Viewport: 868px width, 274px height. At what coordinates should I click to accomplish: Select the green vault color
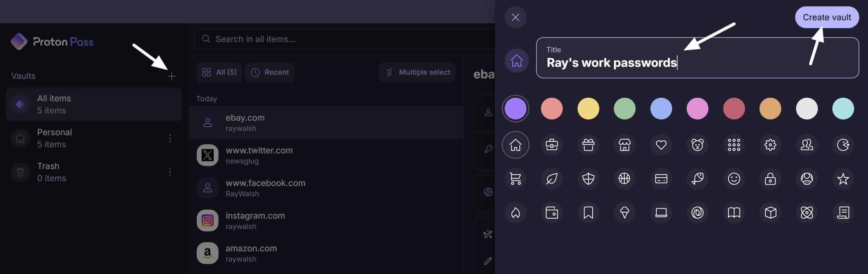[625, 109]
